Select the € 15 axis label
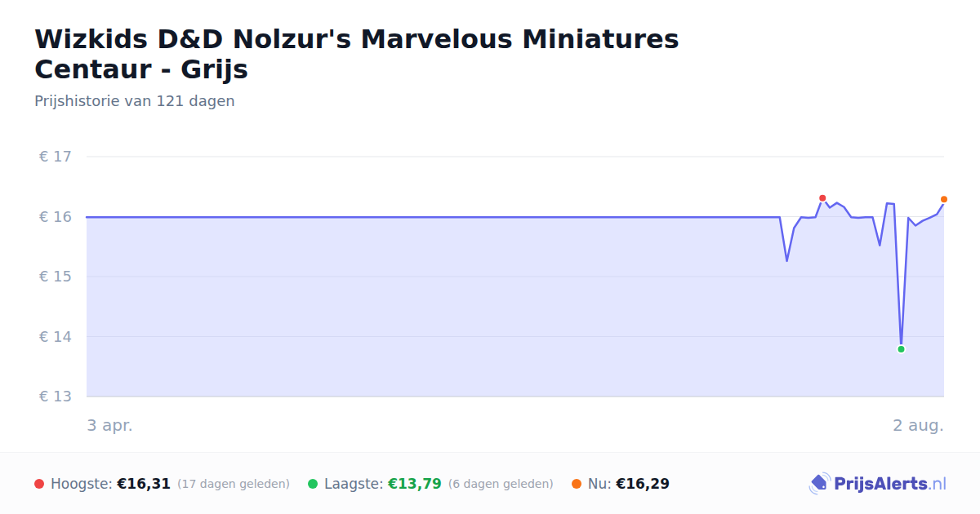Screen dimensions: 980x514 [56, 277]
